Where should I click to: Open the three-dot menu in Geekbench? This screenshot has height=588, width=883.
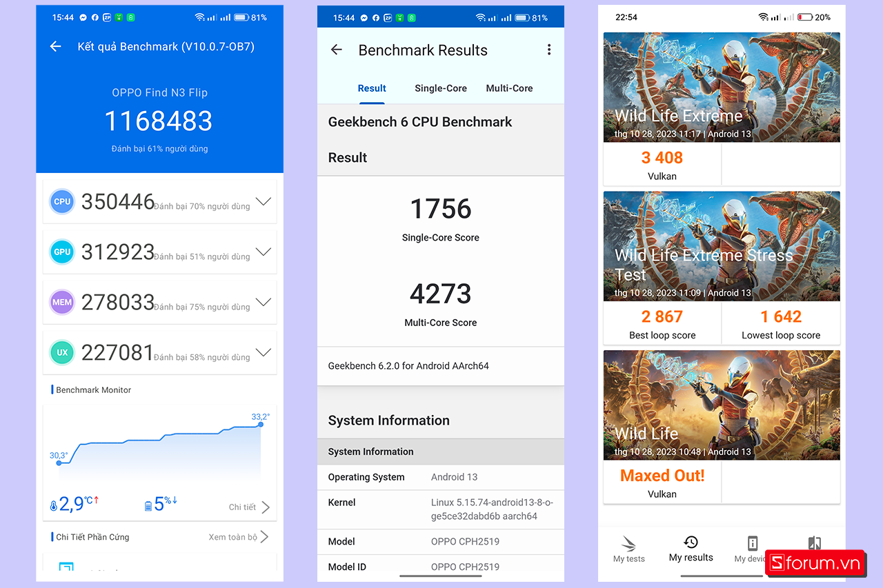click(549, 50)
